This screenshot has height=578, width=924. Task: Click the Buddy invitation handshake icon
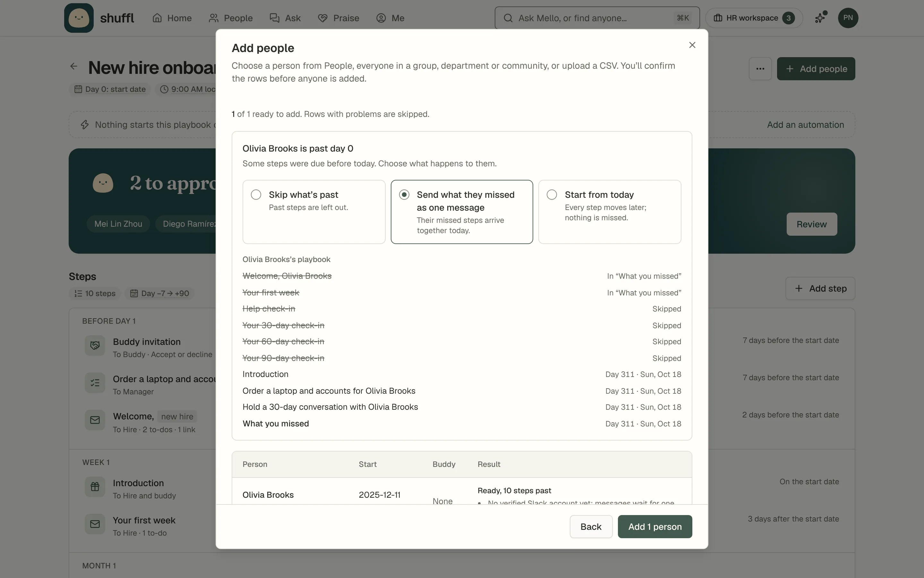[95, 346]
